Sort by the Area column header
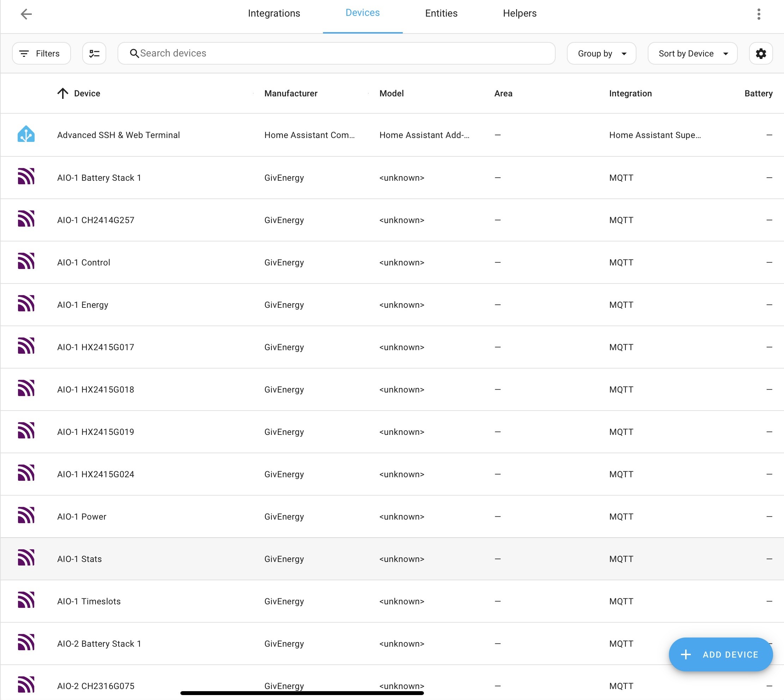 [503, 94]
